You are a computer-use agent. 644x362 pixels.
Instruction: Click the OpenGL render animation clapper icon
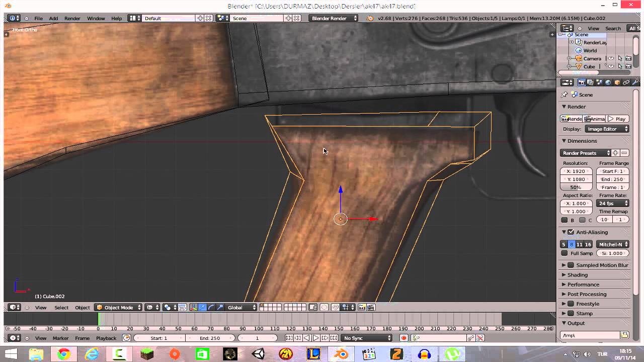pos(371,307)
